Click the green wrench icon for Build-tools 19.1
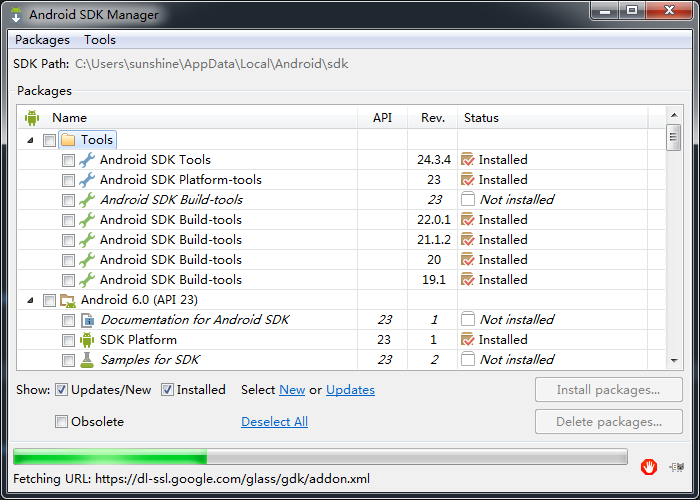 pos(87,280)
